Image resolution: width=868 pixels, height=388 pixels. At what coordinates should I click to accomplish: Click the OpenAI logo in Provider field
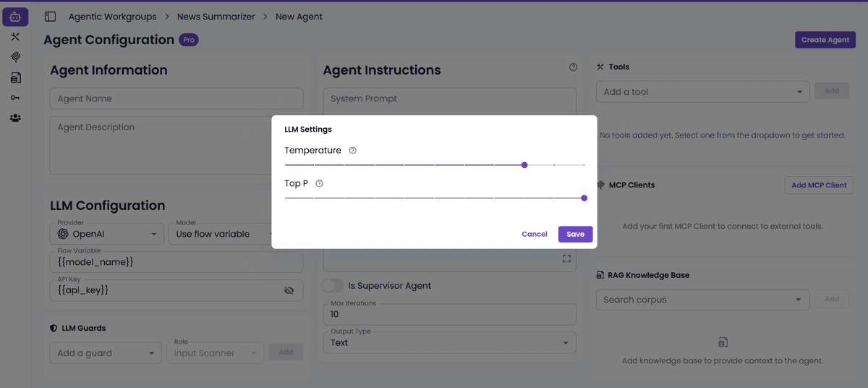tap(64, 234)
